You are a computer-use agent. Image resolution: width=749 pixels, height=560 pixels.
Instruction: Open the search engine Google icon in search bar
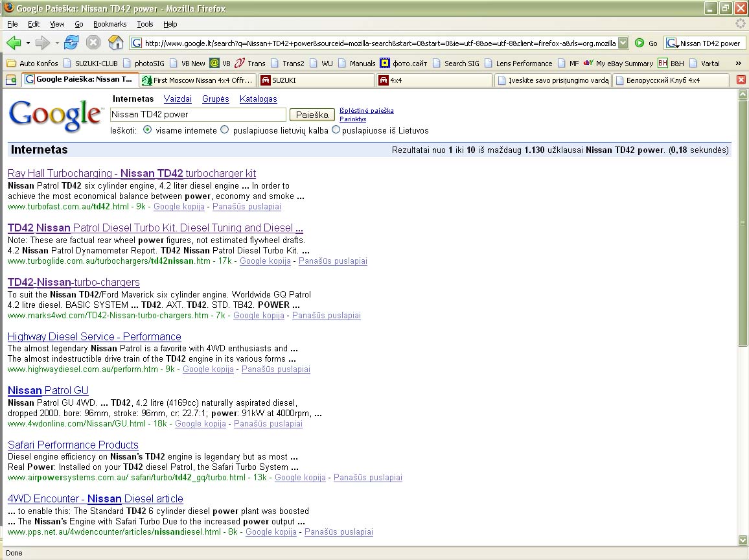(x=672, y=43)
